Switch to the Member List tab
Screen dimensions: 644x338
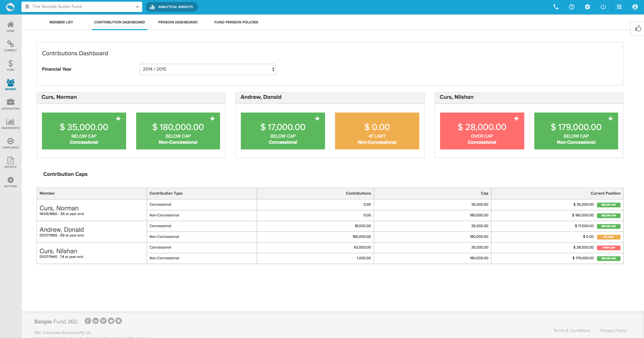coord(61,22)
